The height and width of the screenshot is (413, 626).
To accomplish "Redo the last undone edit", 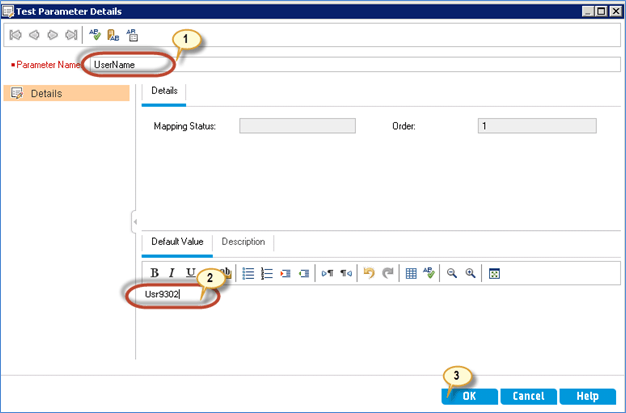I will click(386, 273).
